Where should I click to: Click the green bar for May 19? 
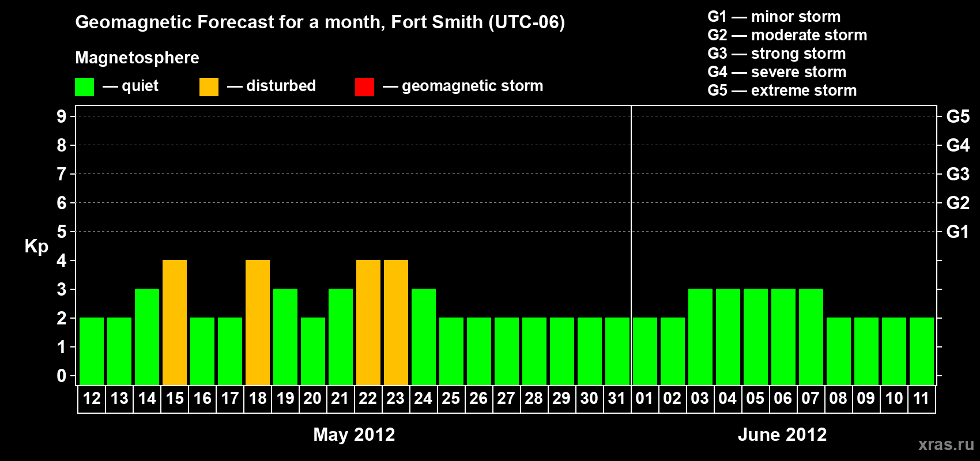pos(285,337)
